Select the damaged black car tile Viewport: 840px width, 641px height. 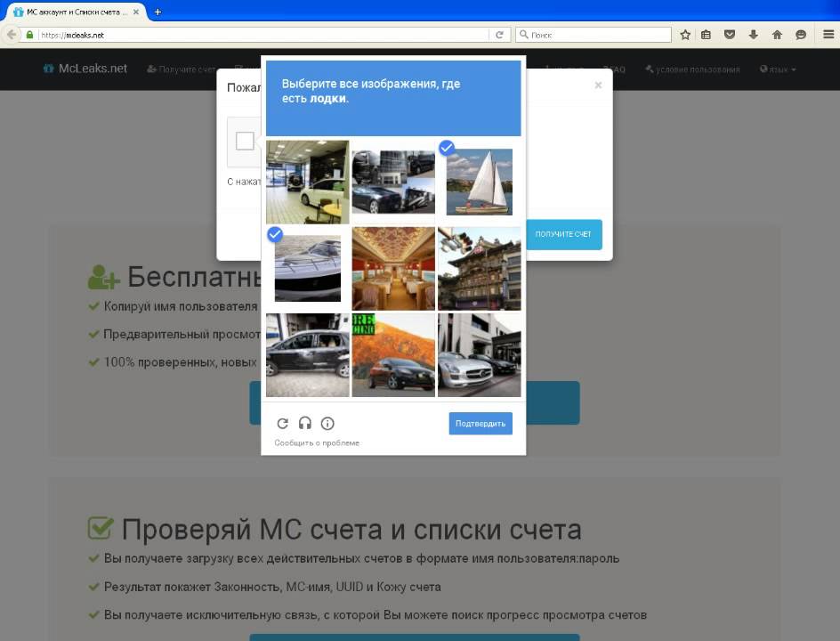pos(308,355)
